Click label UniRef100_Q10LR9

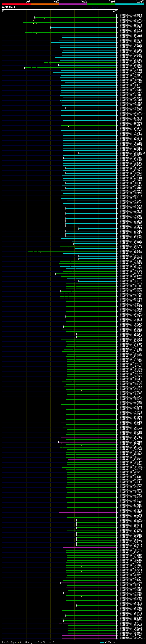click(x=131, y=60)
